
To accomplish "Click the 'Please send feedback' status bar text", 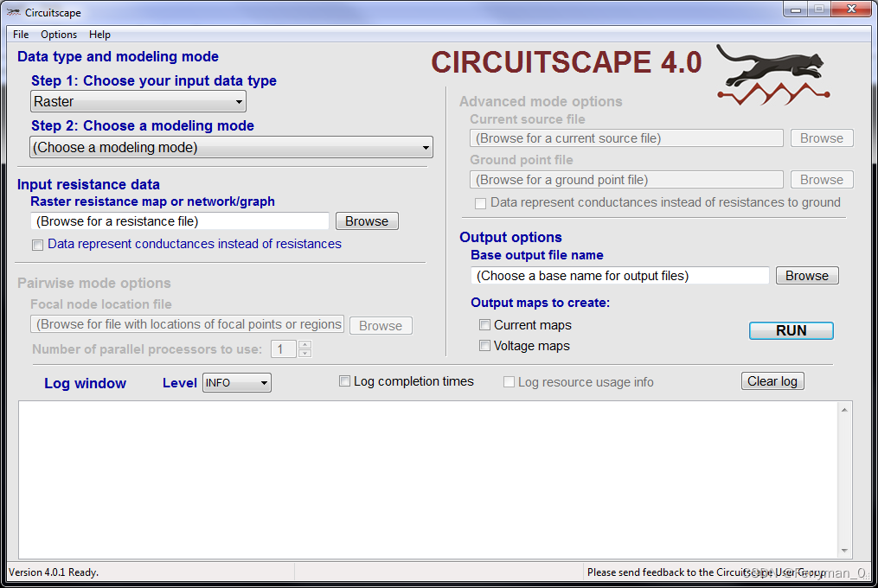I will coord(706,572).
